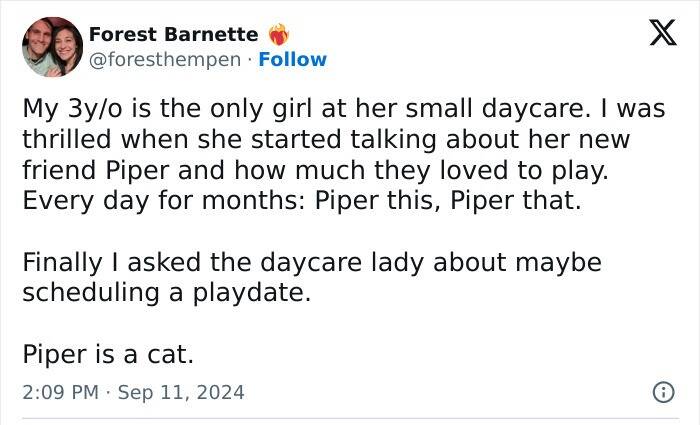Click the line starting "friend Piper and how much"
The height and width of the screenshot is (425, 700).
point(314,169)
